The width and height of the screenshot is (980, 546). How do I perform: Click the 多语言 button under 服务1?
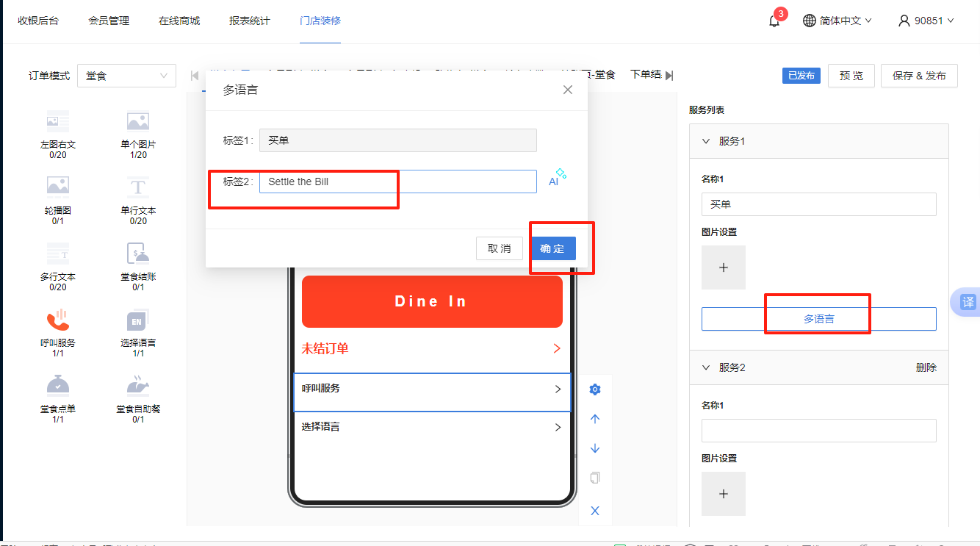tap(819, 319)
